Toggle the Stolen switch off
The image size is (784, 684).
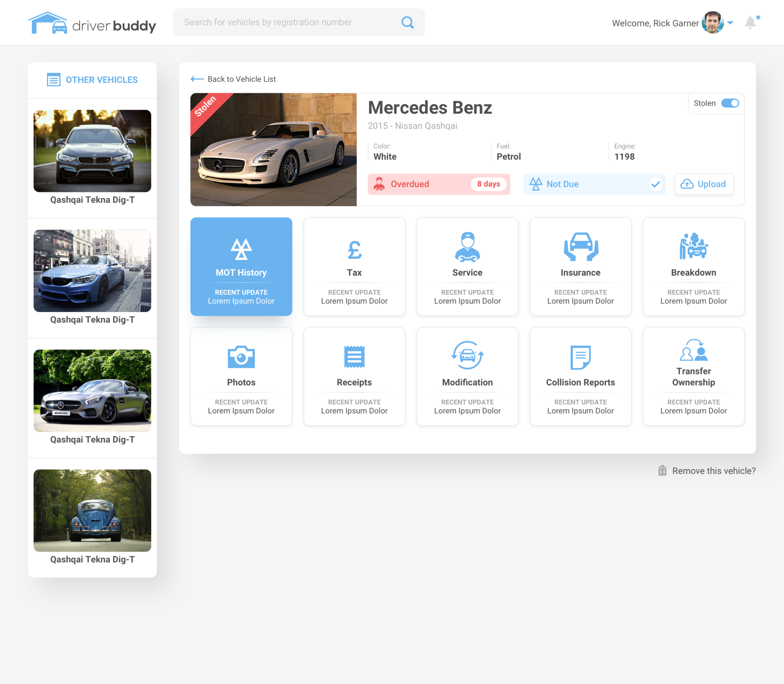click(730, 103)
